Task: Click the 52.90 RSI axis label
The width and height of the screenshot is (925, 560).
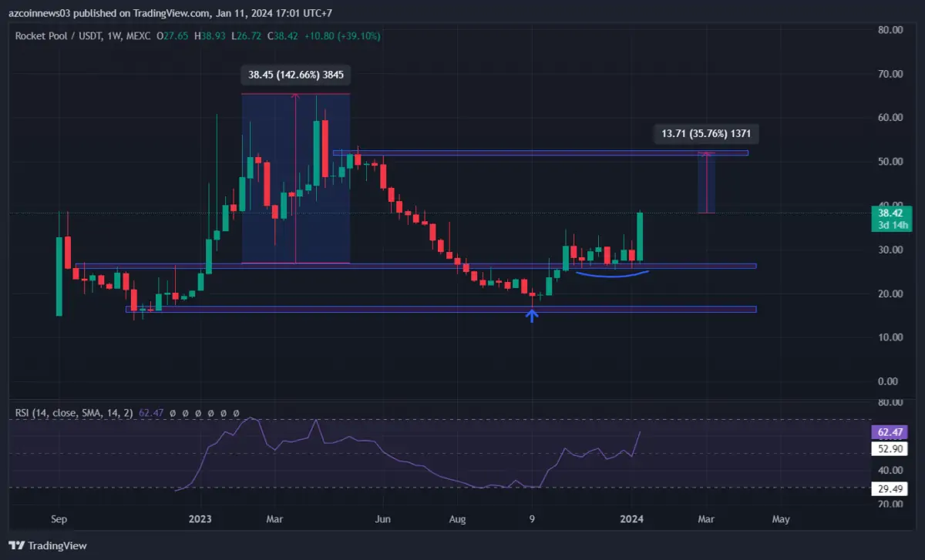Action: pos(890,449)
